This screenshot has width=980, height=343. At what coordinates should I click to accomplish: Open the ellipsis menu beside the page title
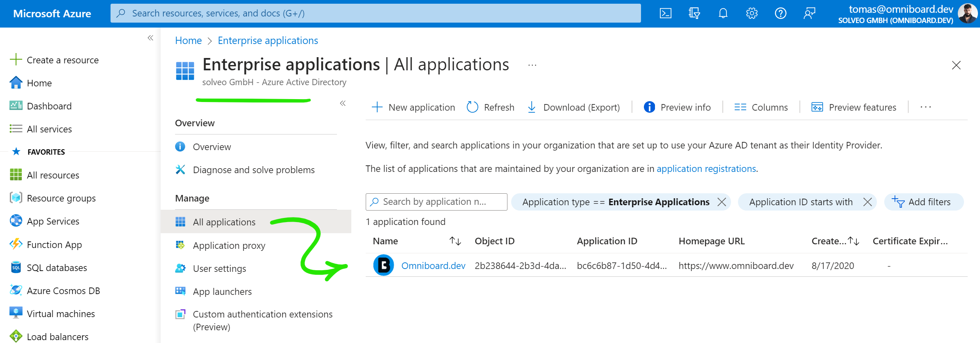(x=533, y=65)
